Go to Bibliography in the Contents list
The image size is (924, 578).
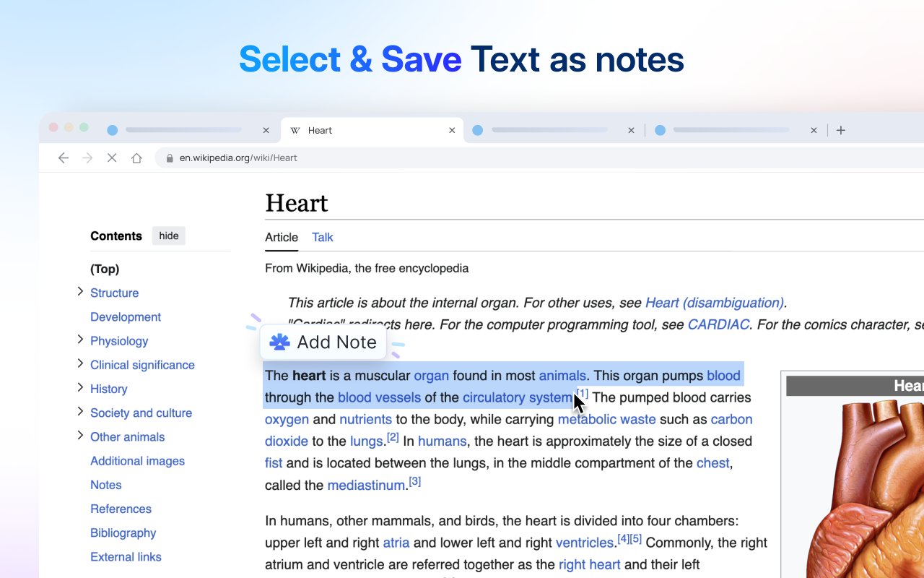(123, 532)
